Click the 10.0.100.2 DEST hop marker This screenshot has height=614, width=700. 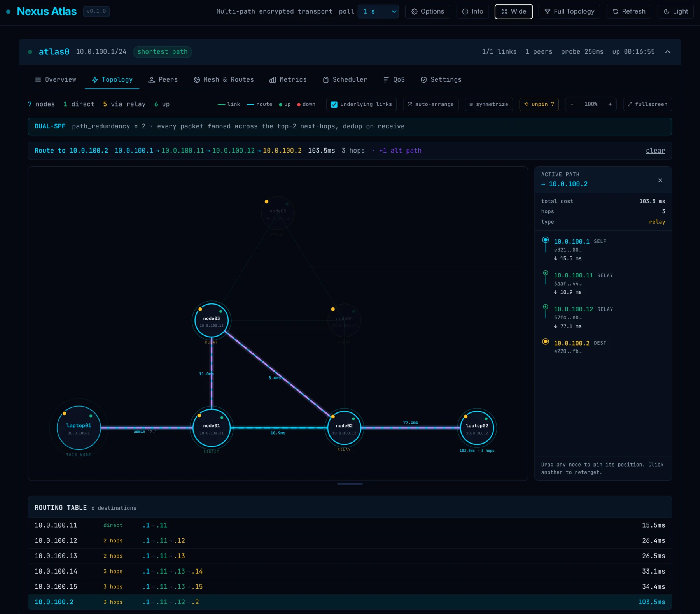[x=546, y=342]
